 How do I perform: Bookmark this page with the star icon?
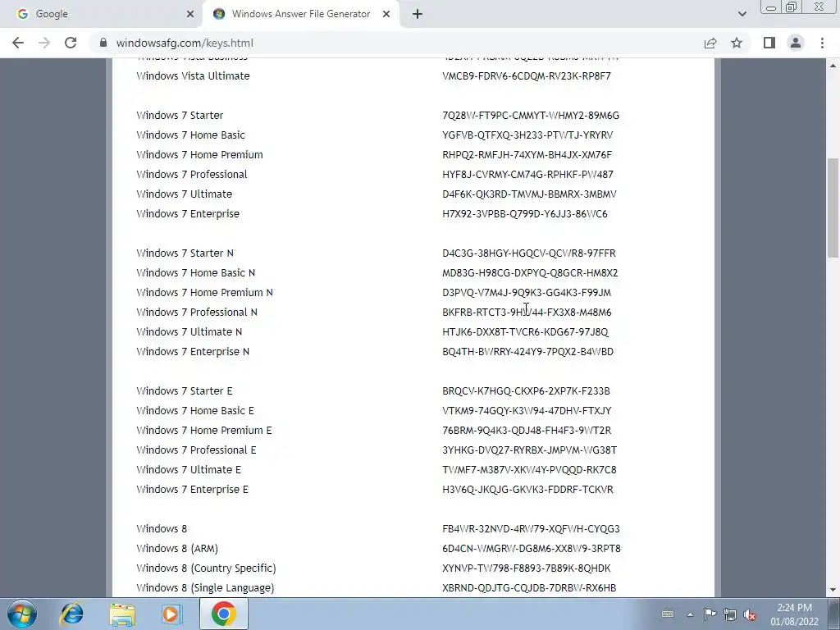pos(737,43)
